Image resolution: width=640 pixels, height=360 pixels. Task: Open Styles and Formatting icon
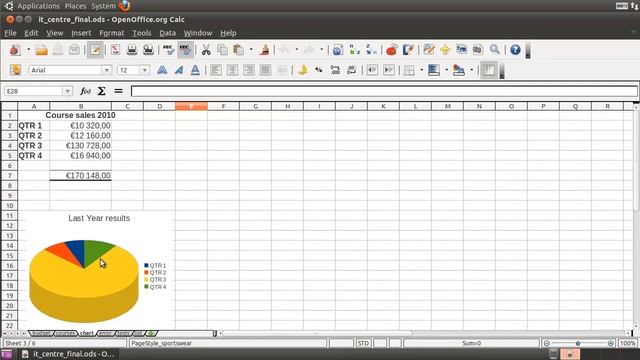coord(16,70)
